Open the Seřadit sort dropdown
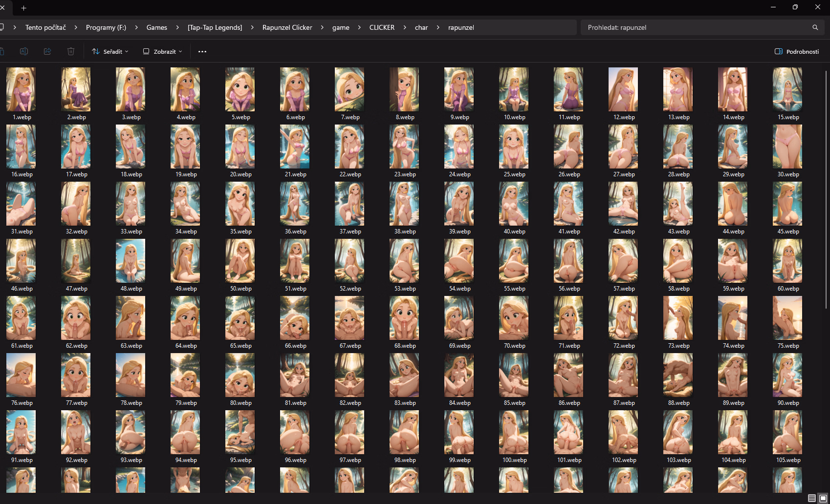This screenshot has height=504, width=830. [110, 51]
